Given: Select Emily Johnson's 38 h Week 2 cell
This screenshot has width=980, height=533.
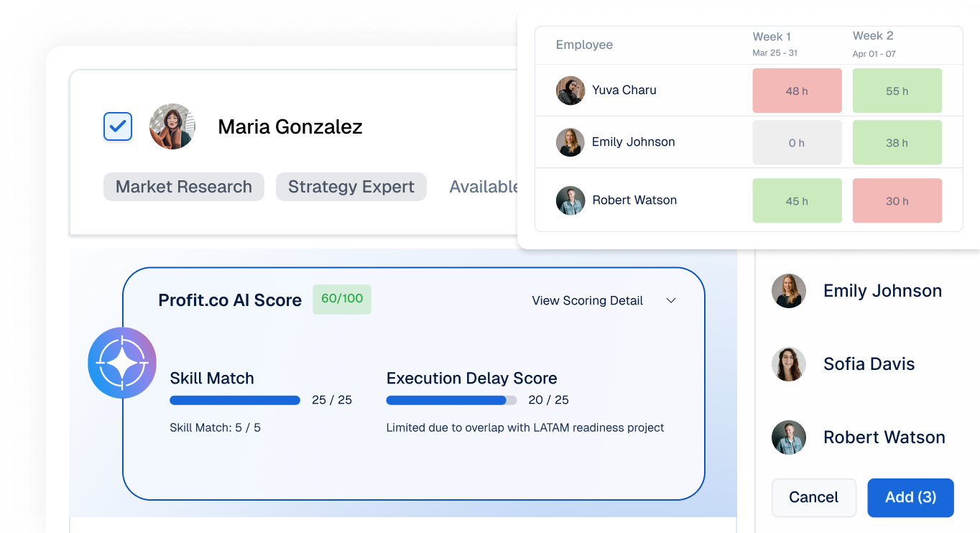Looking at the screenshot, I should click(897, 142).
